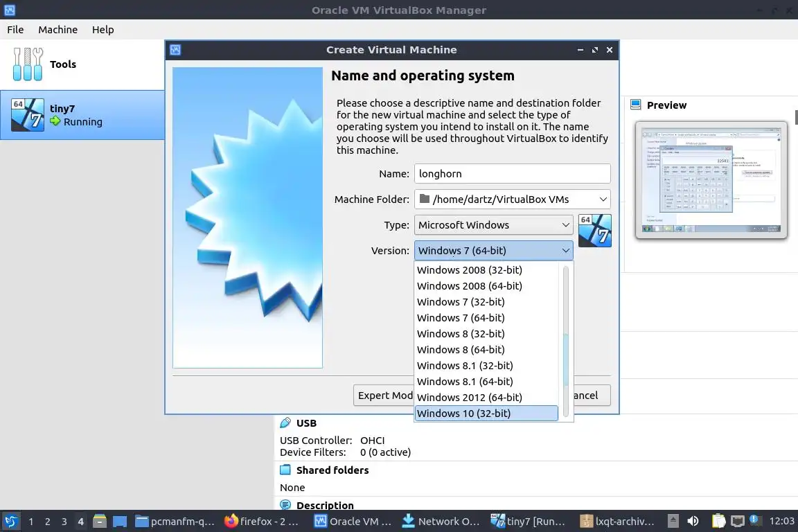Viewport: 798px width, 532px height.
Task: Click the Expert Mode button
Action: (384, 396)
